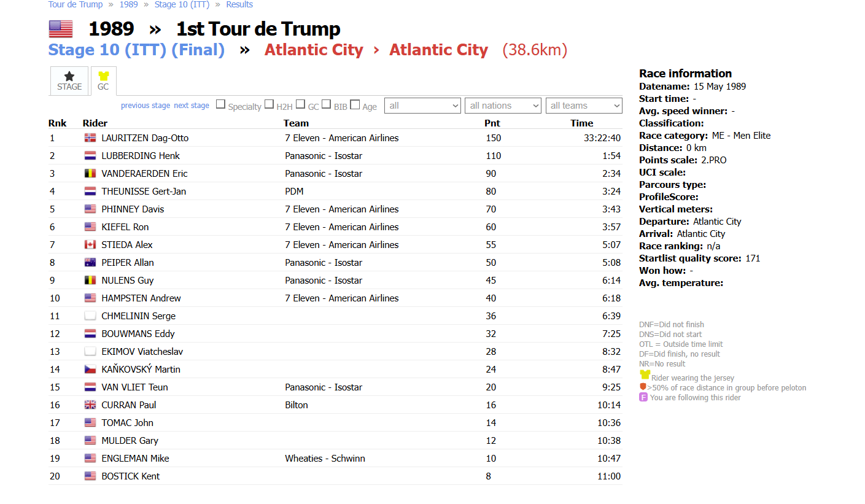The height and width of the screenshot is (504, 865).
Task: Toggle the GC filter checkbox
Action: click(x=300, y=104)
